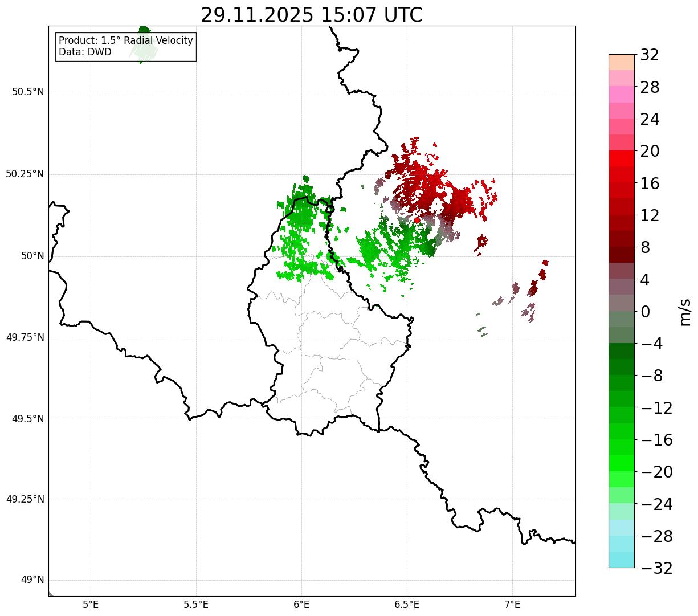This screenshot has height=616, width=698.
Task: Click the colorbar tick label 0
Action: click(645, 312)
